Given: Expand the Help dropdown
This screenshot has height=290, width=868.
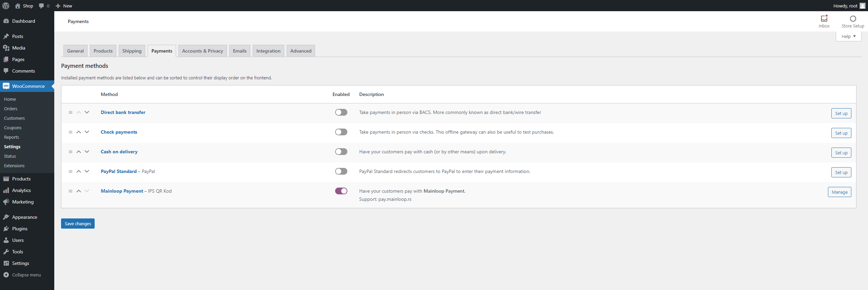Looking at the screenshot, I should click(848, 37).
